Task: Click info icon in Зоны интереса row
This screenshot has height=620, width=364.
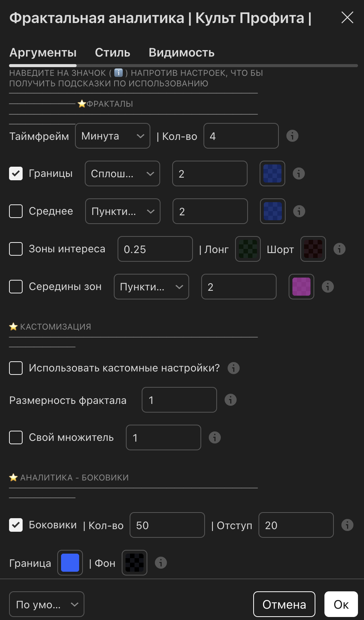Action: [339, 249]
